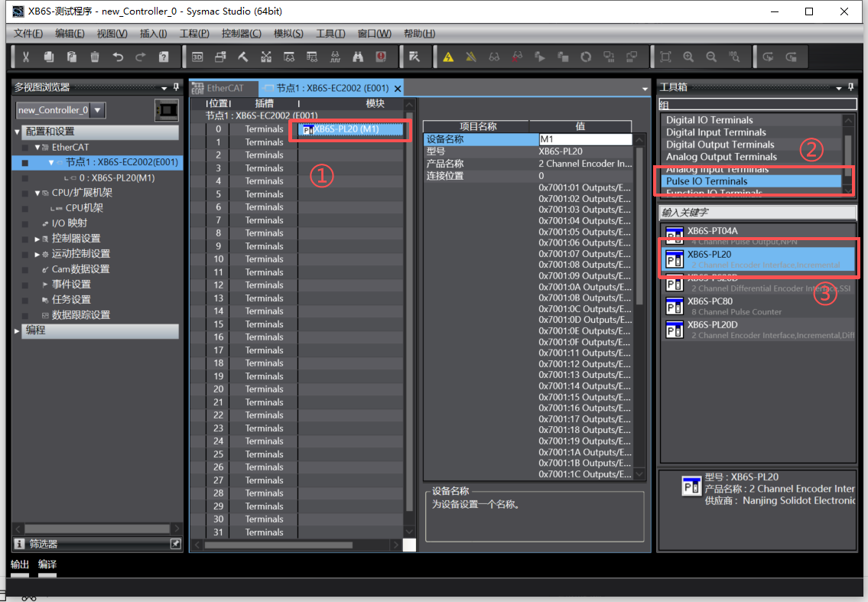Toggle pin on 多视图浏览器 panel

[x=176, y=87]
